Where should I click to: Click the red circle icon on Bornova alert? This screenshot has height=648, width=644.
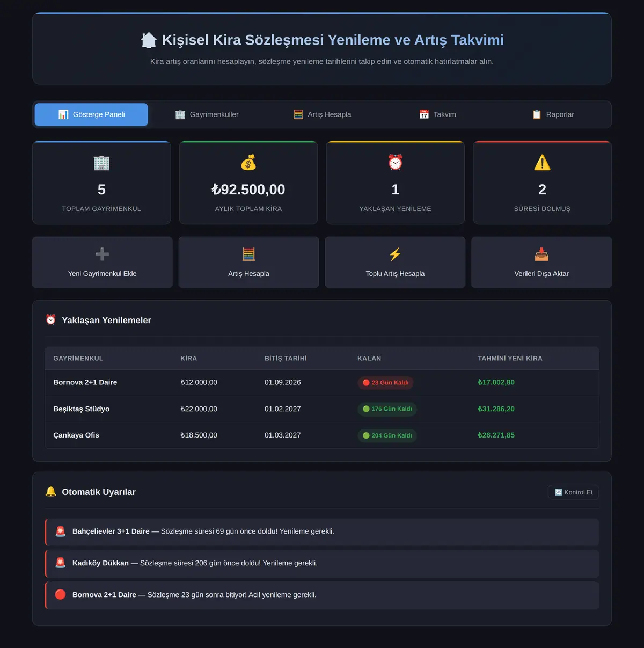point(61,595)
